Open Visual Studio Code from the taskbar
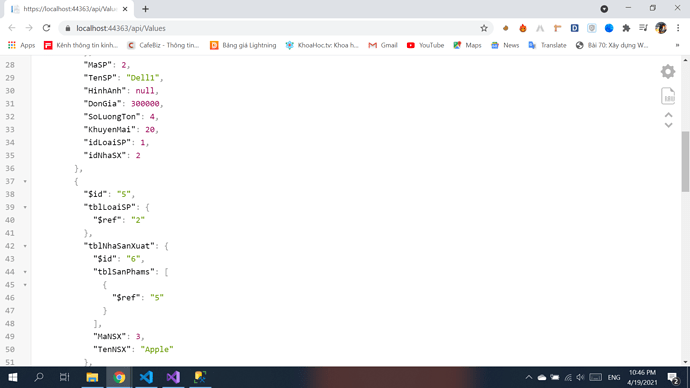Screen dimensions: 690x388 click(146, 377)
